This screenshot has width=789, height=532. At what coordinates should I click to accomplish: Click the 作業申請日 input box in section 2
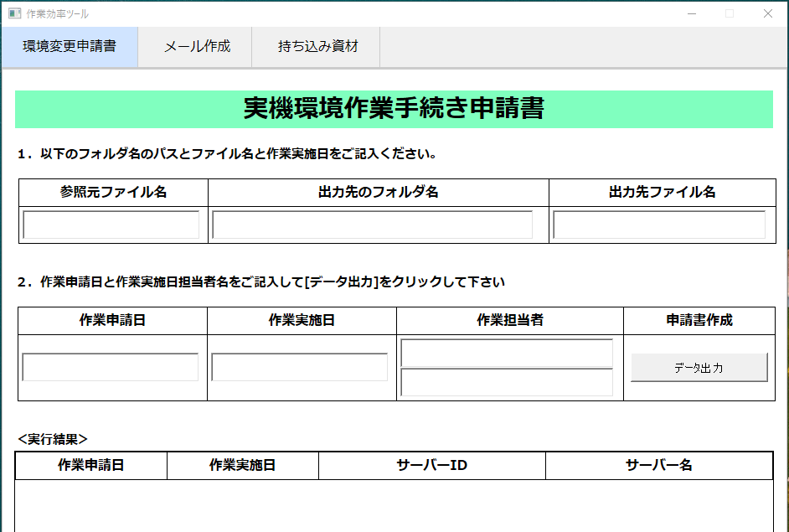click(x=111, y=367)
